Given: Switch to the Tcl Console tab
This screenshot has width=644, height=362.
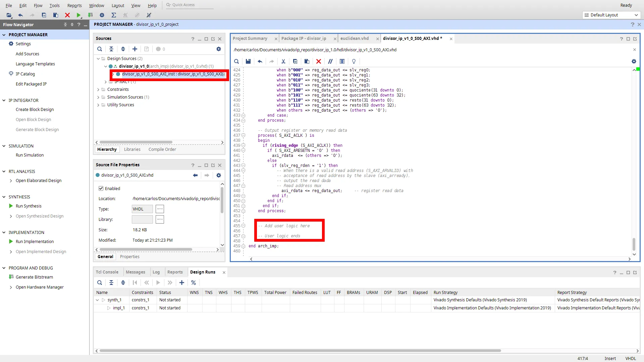Looking at the screenshot, I should (x=107, y=272).
